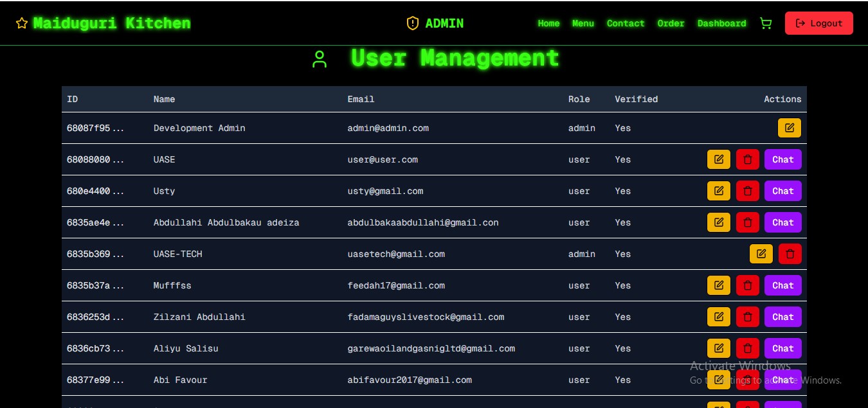The height and width of the screenshot is (408, 868).
Task: Open the Home page link
Action: coord(548,23)
